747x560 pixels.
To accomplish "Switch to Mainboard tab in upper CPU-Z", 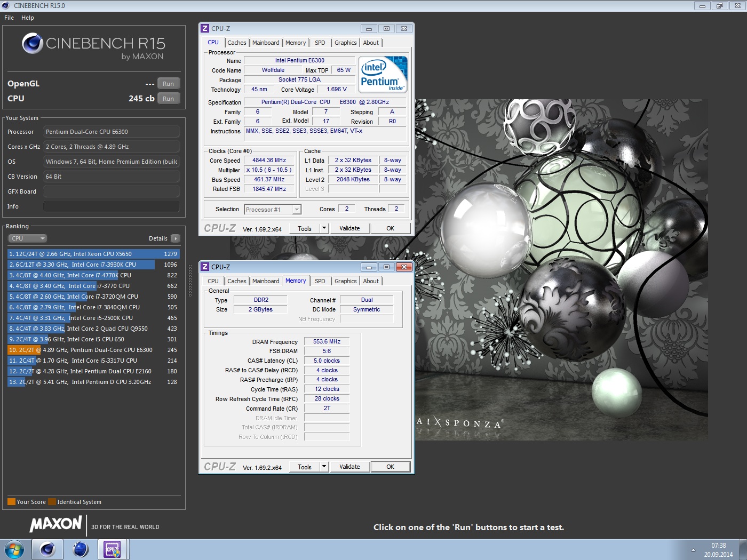I will click(266, 43).
